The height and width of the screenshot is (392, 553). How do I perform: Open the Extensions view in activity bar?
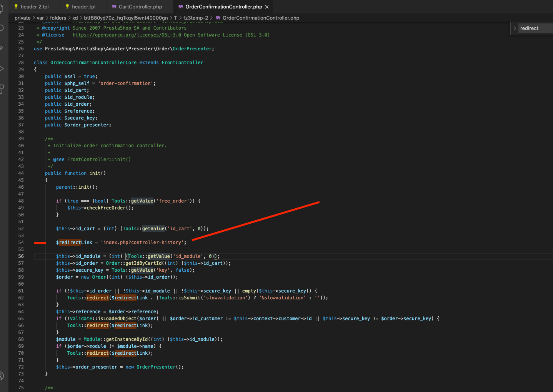point(2,89)
